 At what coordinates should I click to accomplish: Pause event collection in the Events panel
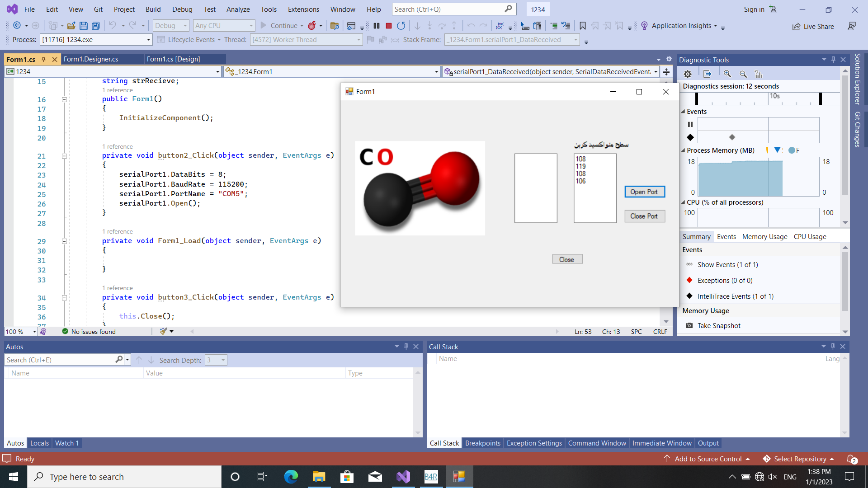click(690, 124)
